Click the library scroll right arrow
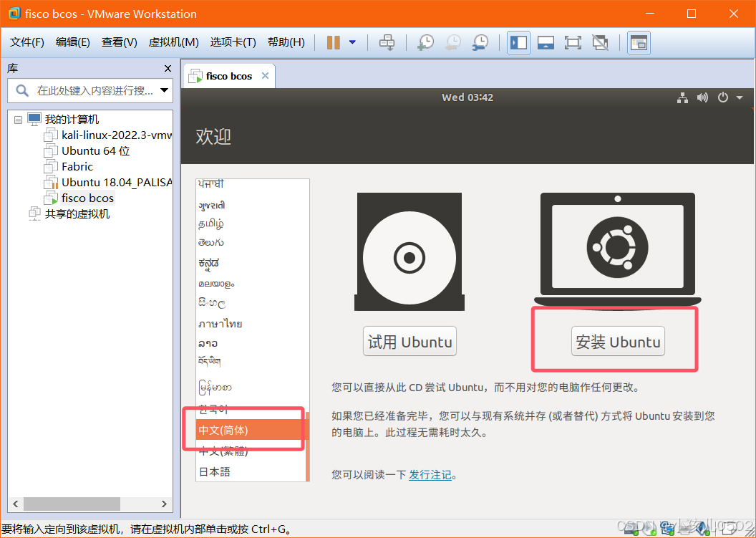This screenshot has width=756, height=538. point(165,504)
